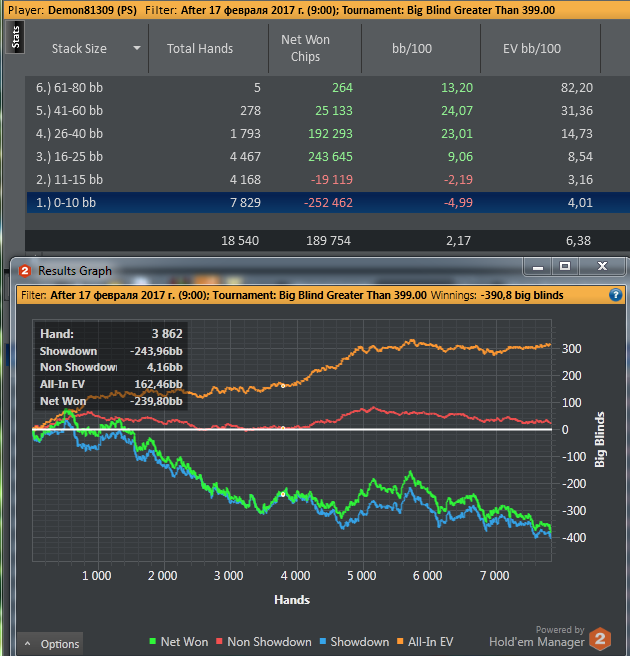Toggle the Net Won green legend swatch
This screenshot has width=630, height=656.
tap(152, 641)
